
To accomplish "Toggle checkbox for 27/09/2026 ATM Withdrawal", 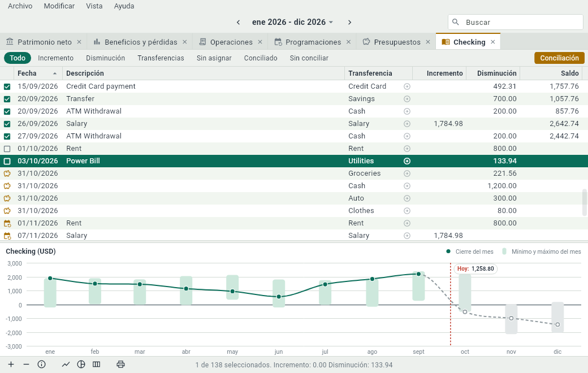I will (7, 136).
